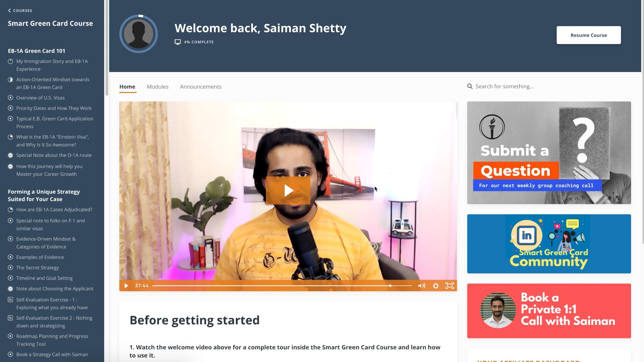This screenshot has width=644, height=362.
Task: Click the monitor icon next to 4% Complete
Action: click(x=178, y=42)
